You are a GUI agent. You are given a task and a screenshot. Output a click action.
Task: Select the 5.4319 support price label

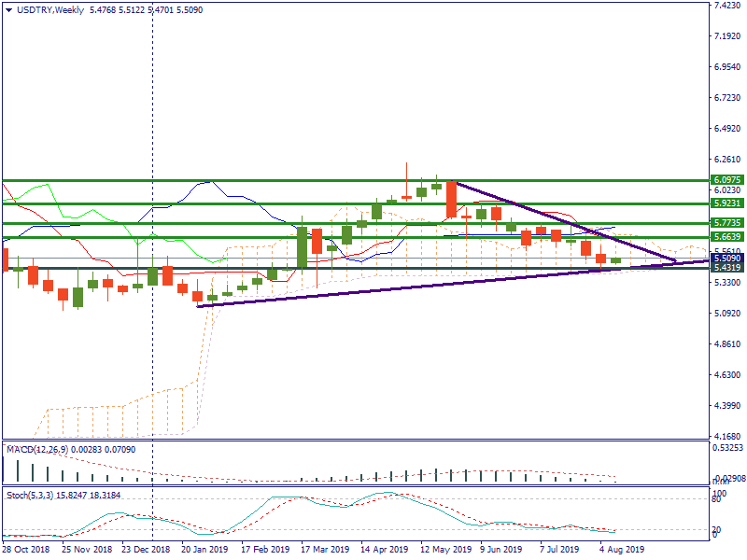coord(726,268)
